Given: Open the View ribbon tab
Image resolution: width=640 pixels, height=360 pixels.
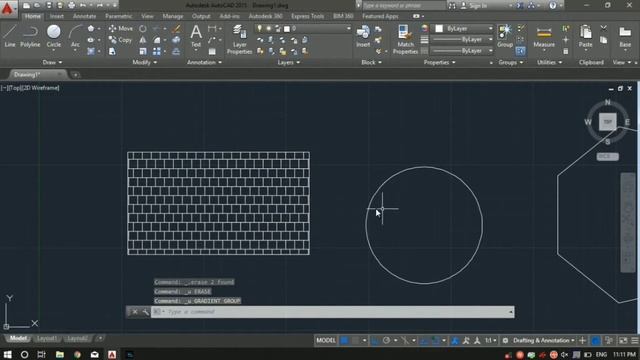Looking at the screenshot, I should point(147,16).
